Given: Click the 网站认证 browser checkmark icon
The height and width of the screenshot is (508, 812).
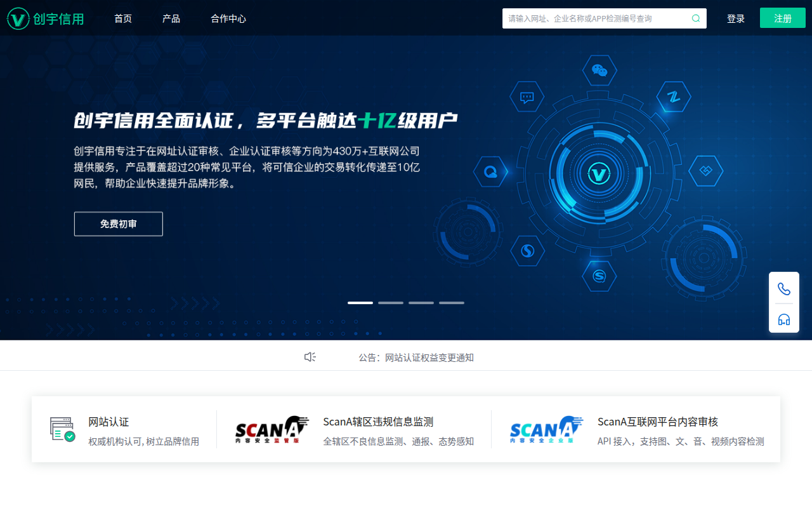Looking at the screenshot, I should 63,429.
